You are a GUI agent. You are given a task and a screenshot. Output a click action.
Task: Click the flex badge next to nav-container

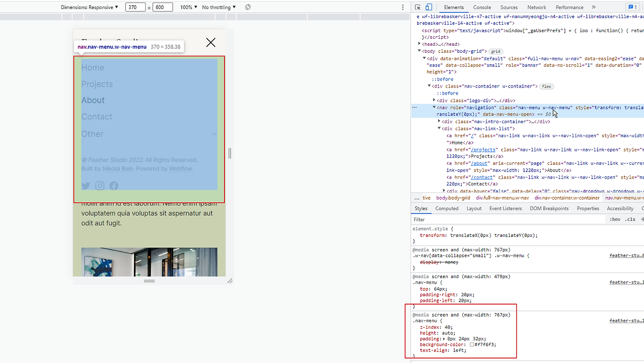pyautogui.click(x=546, y=86)
